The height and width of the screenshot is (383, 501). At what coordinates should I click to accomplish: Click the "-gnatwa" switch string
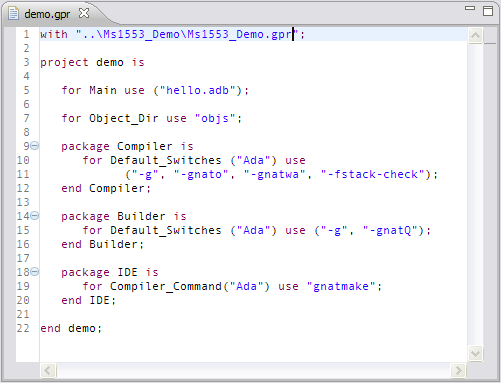274,174
